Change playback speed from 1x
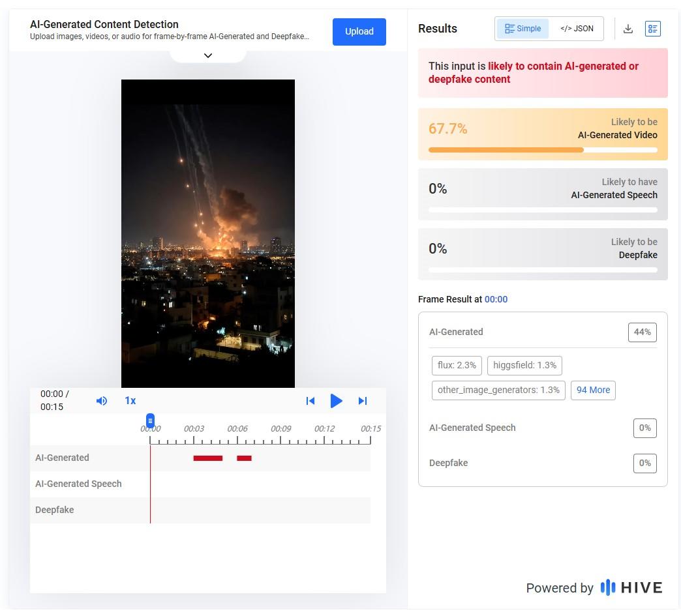Screen dimensions: 681x616 [x=130, y=401]
